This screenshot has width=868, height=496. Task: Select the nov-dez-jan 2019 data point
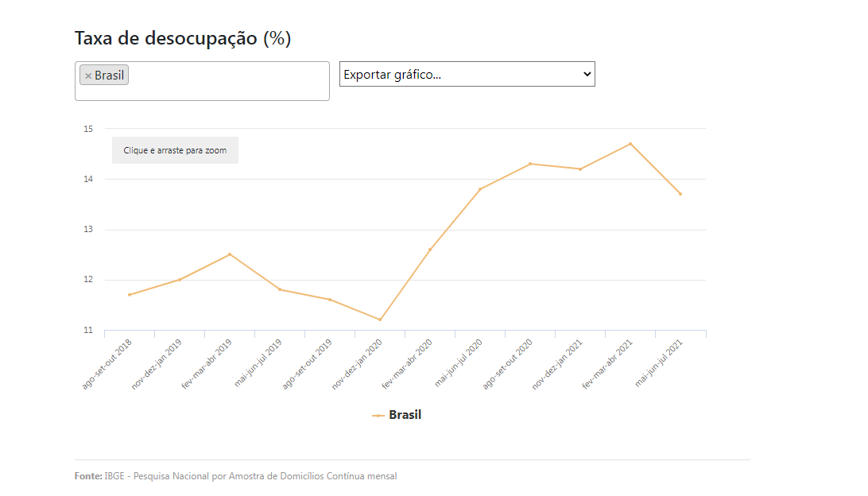point(180,280)
